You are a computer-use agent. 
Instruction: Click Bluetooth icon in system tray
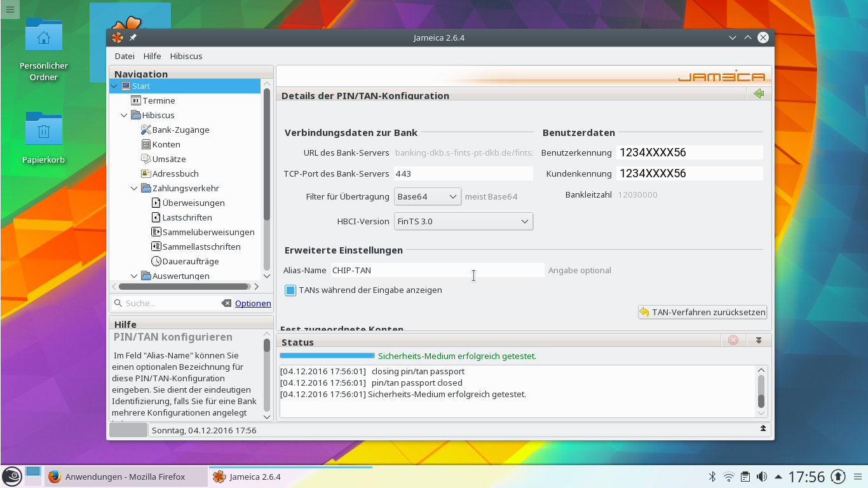click(712, 477)
